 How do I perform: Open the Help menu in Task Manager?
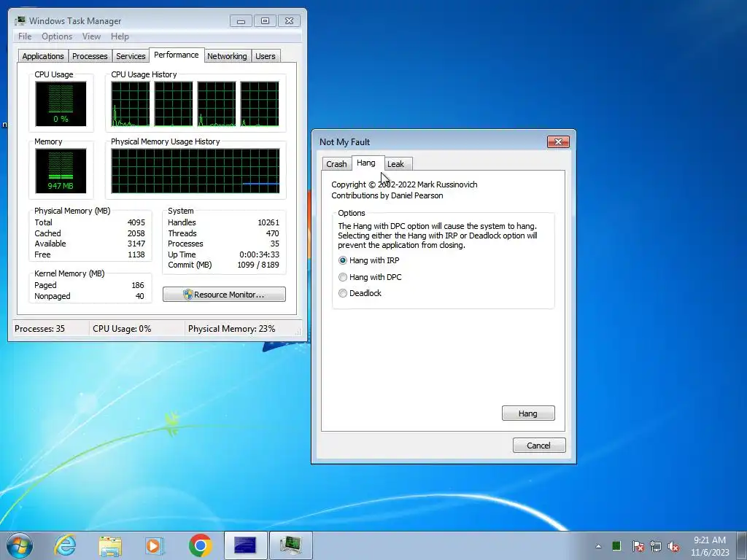tap(120, 36)
